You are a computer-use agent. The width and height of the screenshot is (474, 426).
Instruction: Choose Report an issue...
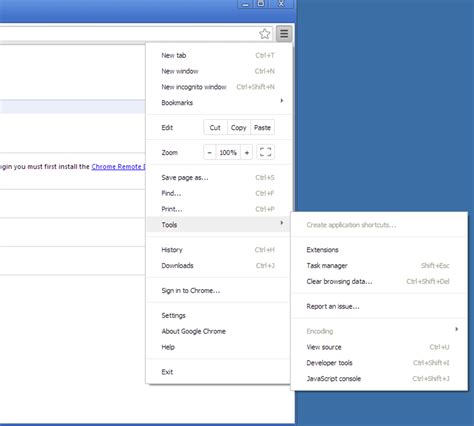379,306
